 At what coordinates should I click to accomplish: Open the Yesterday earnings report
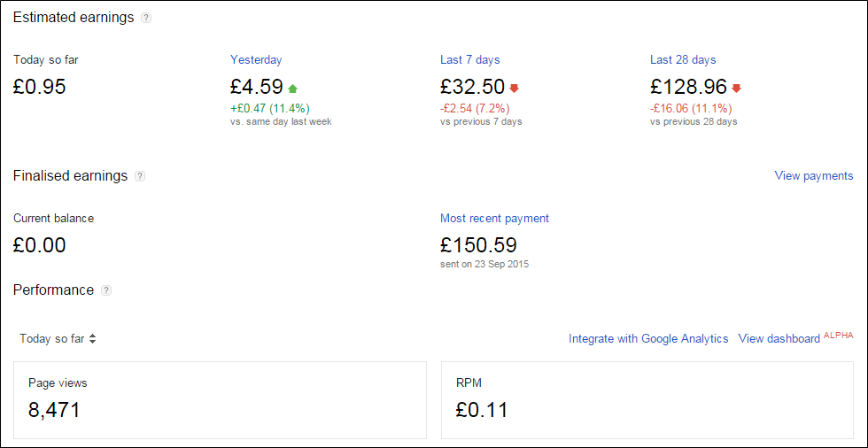256,59
